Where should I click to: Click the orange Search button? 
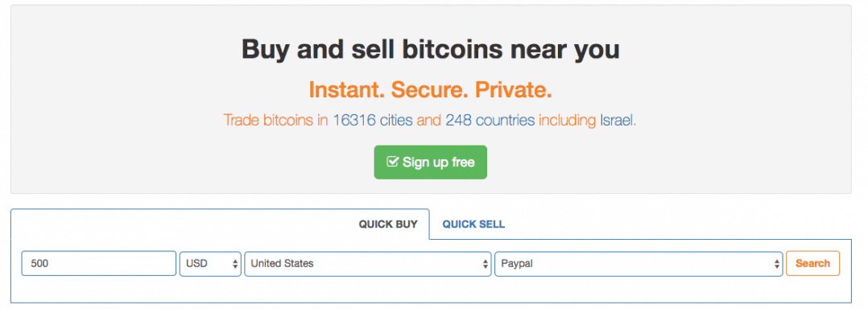point(812,263)
